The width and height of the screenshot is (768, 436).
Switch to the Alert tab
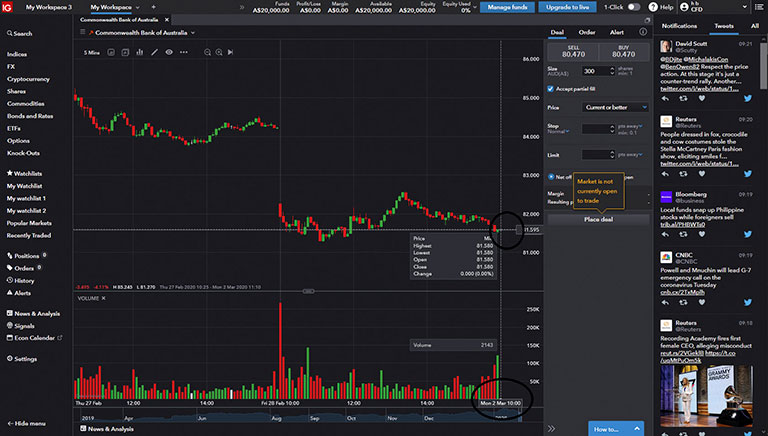pos(617,32)
